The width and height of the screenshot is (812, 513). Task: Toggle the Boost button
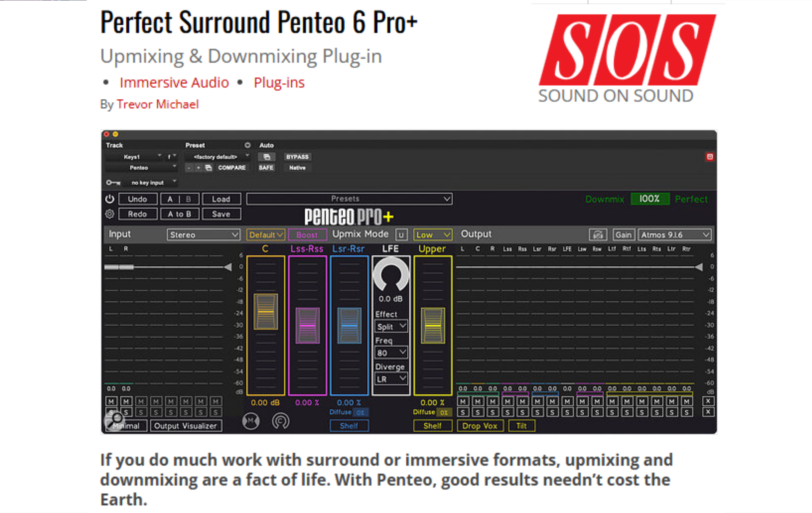tap(307, 235)
